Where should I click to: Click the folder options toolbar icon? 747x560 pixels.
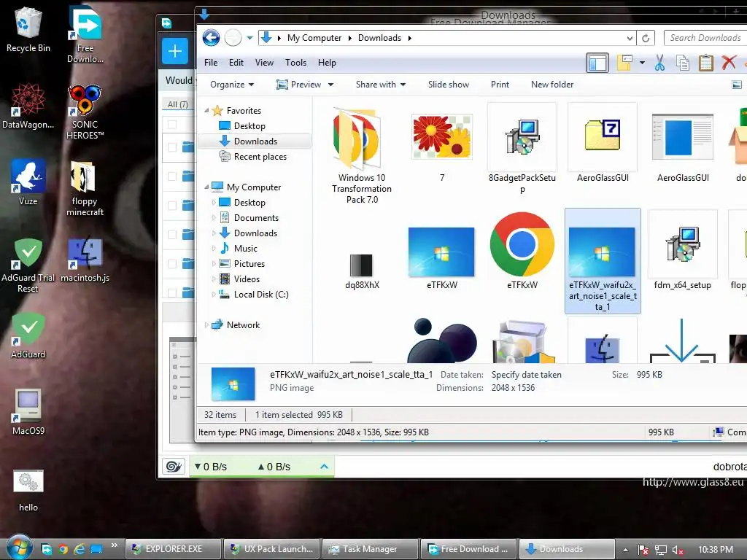click(x=624, y=63)
